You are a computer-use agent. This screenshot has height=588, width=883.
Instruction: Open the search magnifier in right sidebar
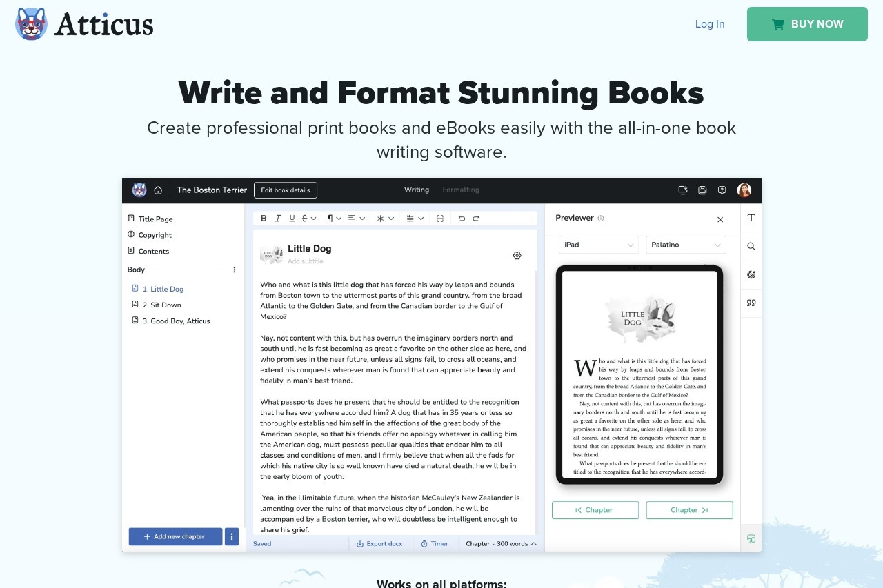751,246
